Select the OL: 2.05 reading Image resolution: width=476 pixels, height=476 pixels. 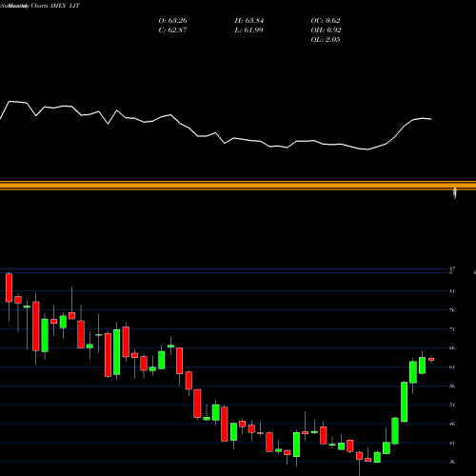coord(326,40)
